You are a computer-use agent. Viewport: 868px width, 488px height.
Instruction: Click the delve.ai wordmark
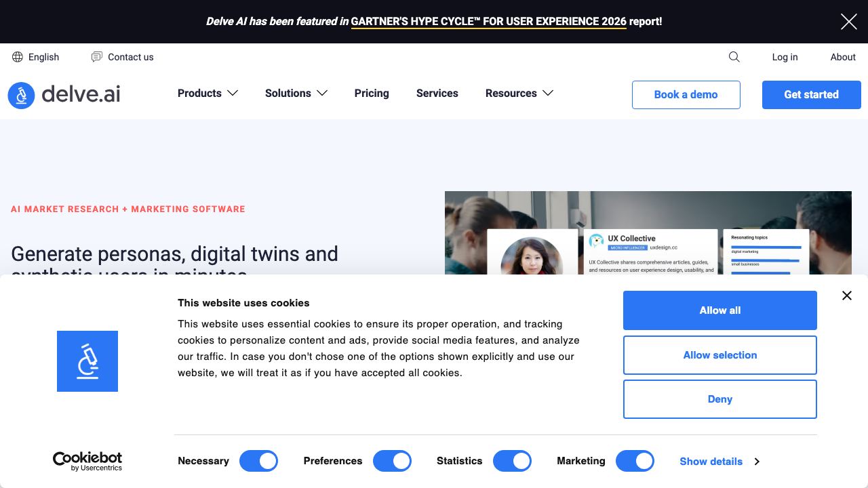click(x=81, y=94)
